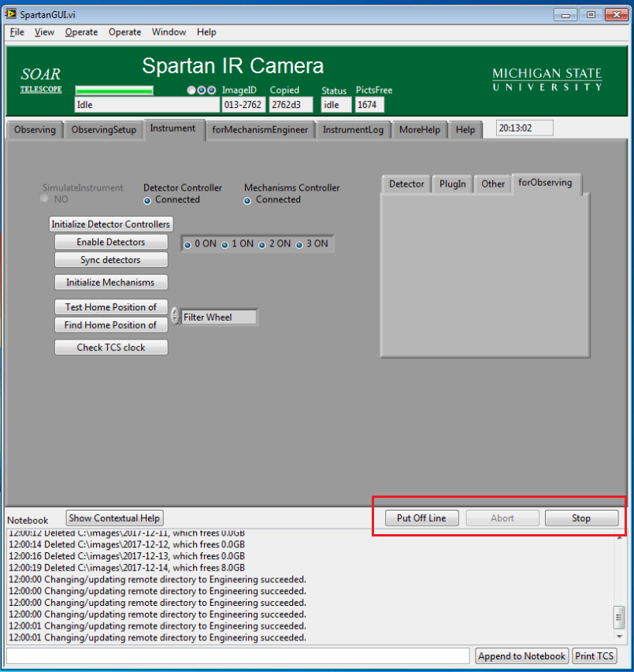The image size is (634, 672).
Task: Click the Stop button
Action: [581, 518]
